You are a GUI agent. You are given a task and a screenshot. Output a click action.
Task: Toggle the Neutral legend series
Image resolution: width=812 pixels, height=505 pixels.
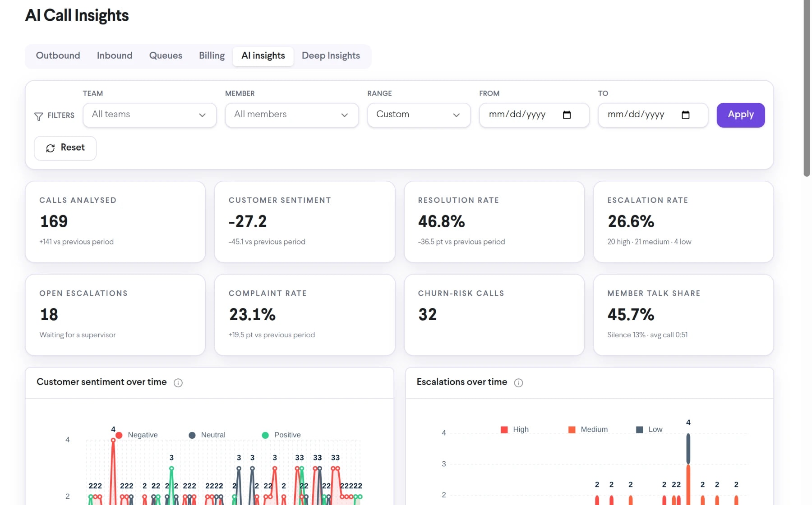[x=207, y=435]
